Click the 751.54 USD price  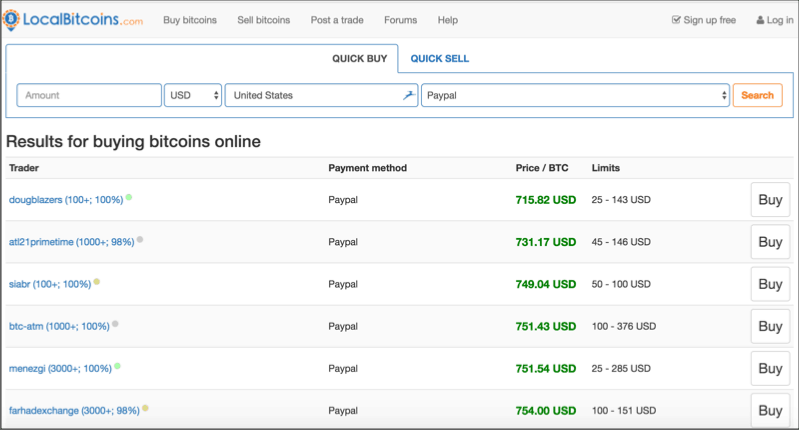tap(546, 368)
